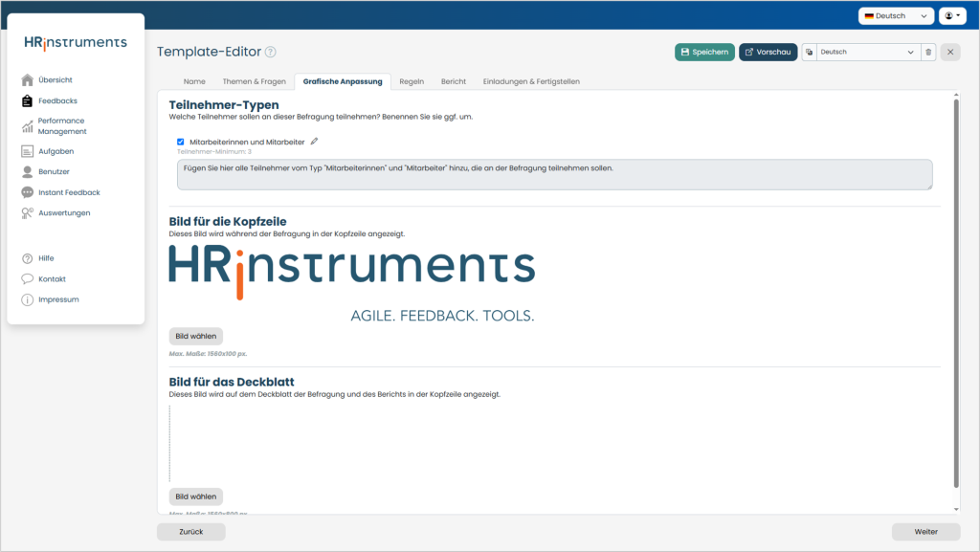Click the Weiter button

[925, 531]
